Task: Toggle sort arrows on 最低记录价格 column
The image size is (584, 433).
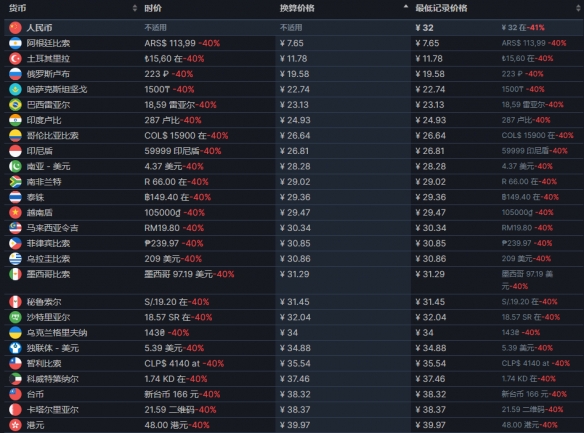Action: [578, 8]
